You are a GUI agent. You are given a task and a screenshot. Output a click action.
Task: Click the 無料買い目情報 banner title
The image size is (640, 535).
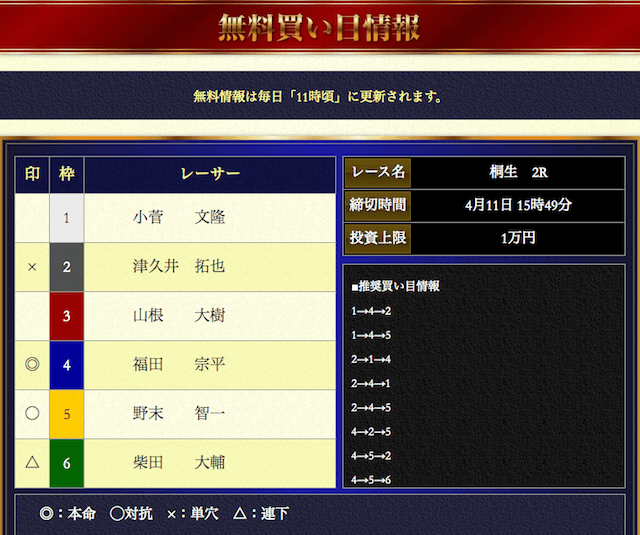(319, 27)
